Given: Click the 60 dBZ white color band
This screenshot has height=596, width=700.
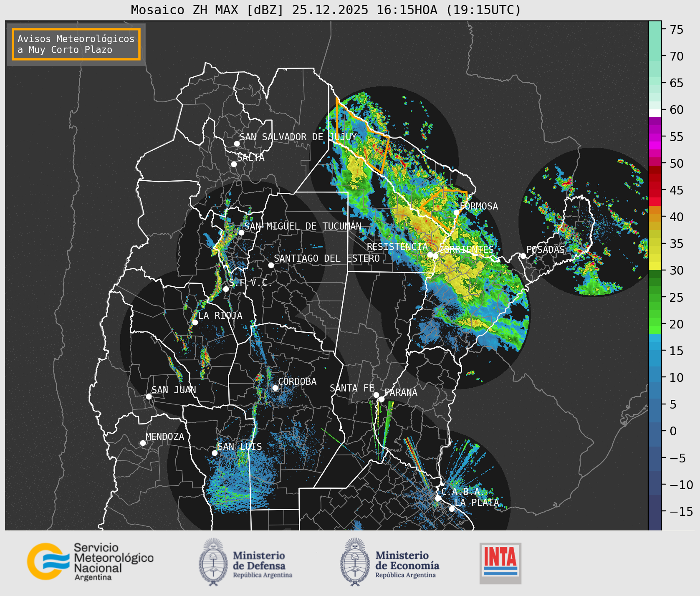Looking at the screenshot, I should (x=655, y=113).
